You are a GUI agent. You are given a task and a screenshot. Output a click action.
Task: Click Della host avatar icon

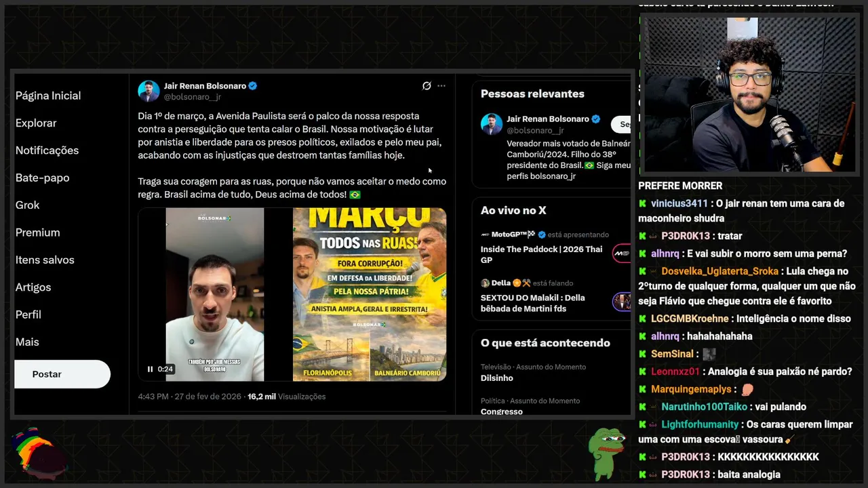[485, 283]
